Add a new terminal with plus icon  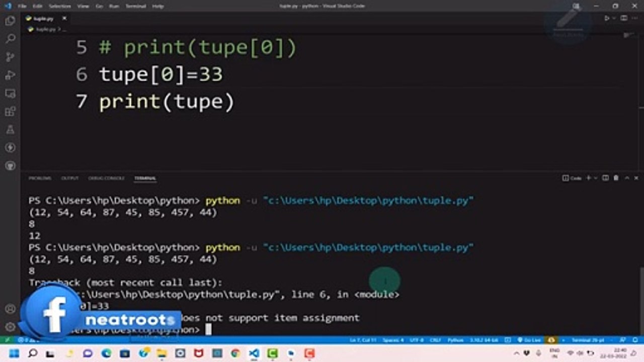(589, 178)
